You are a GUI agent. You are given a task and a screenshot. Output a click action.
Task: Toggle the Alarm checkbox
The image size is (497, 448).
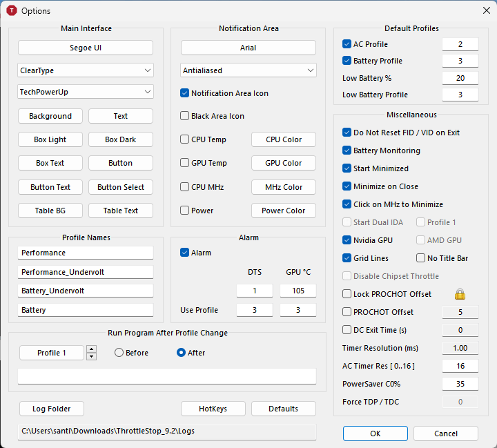pyautogui.click(x=184, y=253)
